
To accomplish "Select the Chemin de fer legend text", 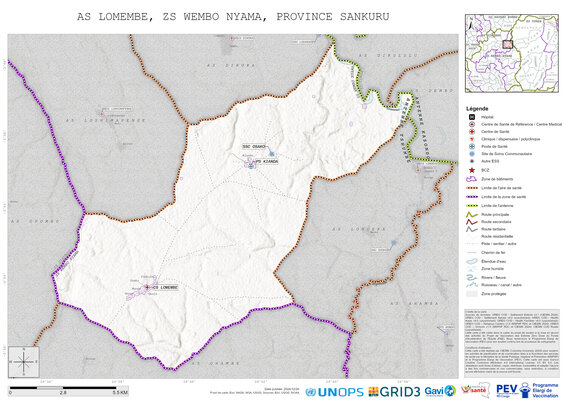I will pyautogui.click(x=493, y=252).
